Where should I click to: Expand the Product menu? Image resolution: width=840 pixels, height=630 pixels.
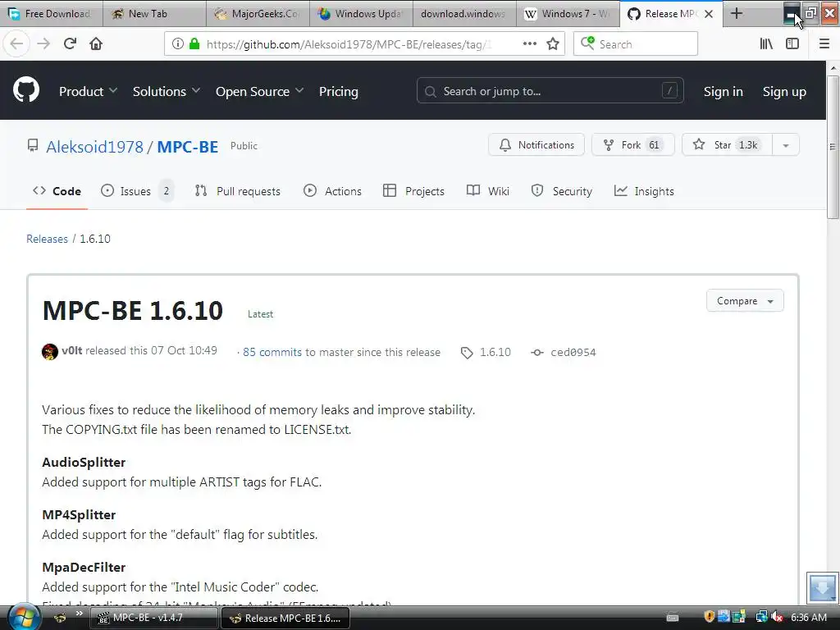click(x=88, y=92)
